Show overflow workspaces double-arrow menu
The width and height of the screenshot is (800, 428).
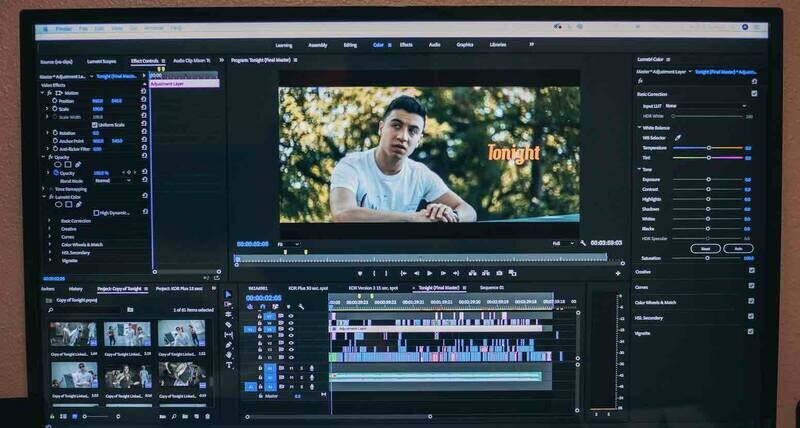tap(532, 44)
